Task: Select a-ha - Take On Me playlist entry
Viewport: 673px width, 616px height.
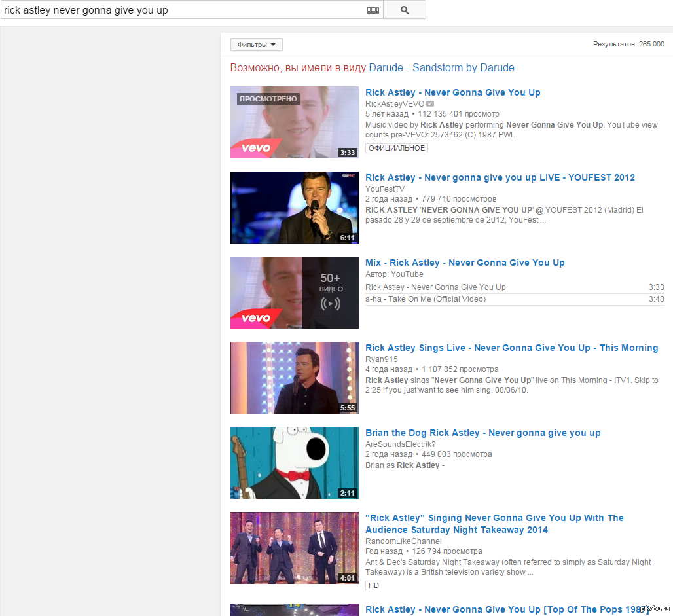Action: click(426, 299)
